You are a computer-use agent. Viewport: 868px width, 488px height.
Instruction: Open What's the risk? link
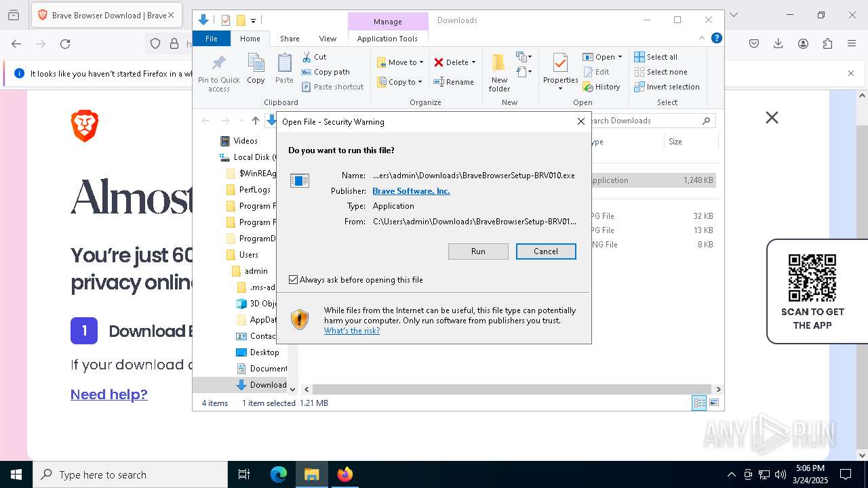point(352,331)
